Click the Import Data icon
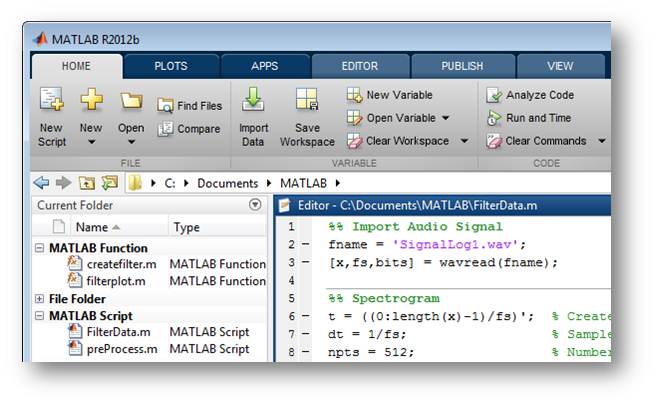656x404 pixels. click(x=253, y=99)
